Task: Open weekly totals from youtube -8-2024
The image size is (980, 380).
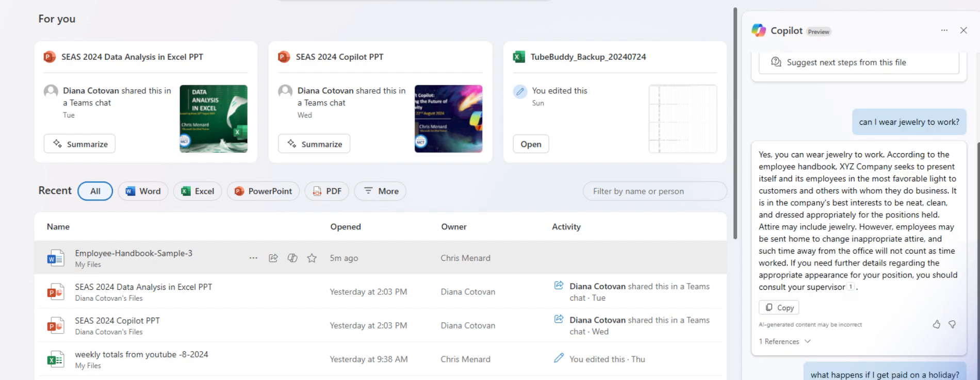Action: (141, 354)
